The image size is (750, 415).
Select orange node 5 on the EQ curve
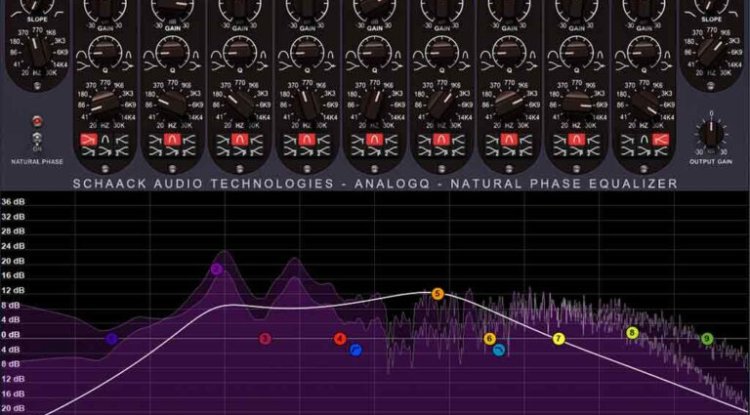[x=438, y=294]
